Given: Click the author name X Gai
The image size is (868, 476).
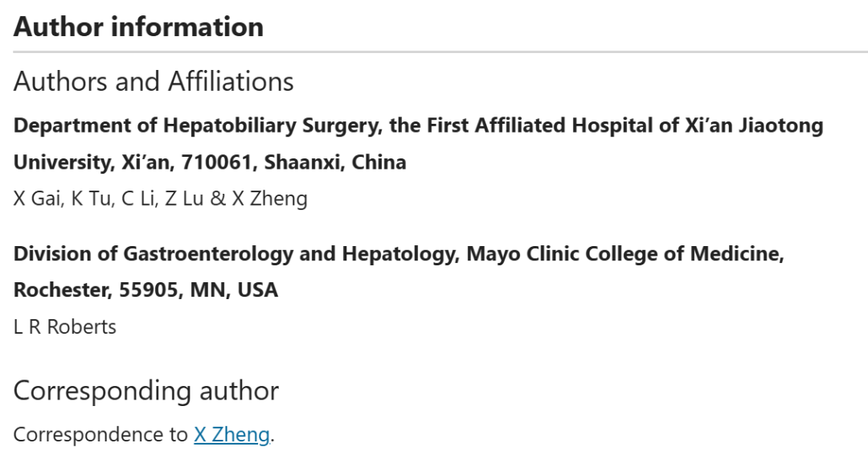Looking at the screenshot, I should (37, 199).
